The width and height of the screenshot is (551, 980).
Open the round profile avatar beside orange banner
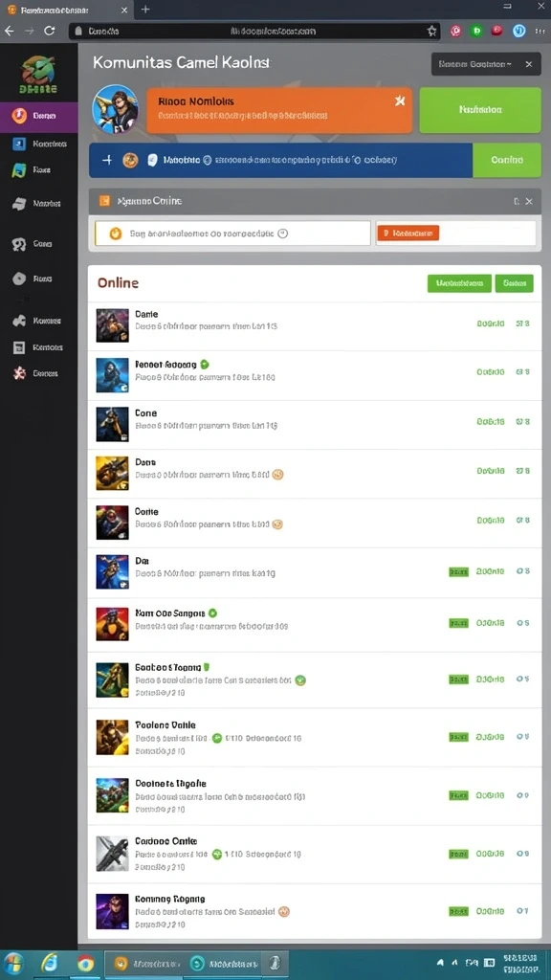pyautogui.click(x=115, y=108)
